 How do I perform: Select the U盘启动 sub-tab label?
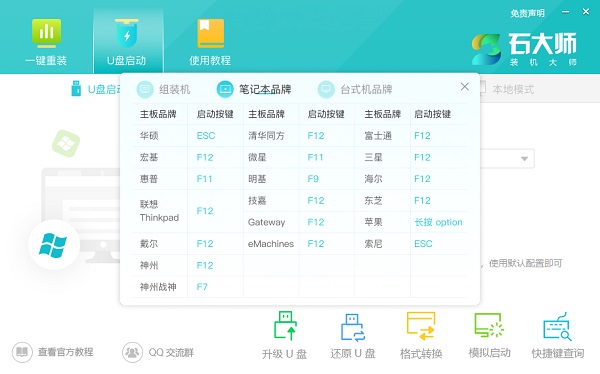pos(104,89)
